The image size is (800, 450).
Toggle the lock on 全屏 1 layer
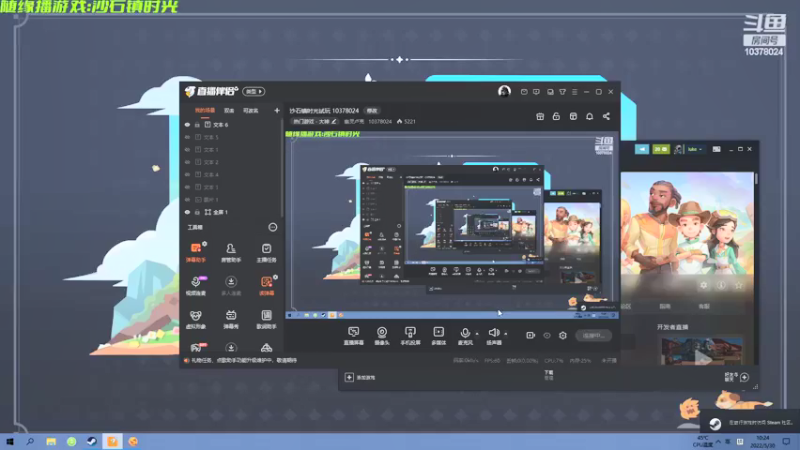(197, 212)
